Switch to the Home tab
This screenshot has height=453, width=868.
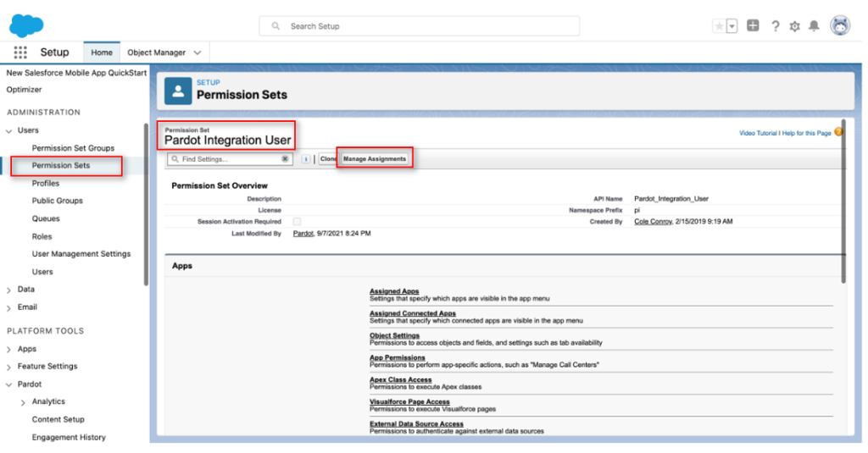point(102,52)
